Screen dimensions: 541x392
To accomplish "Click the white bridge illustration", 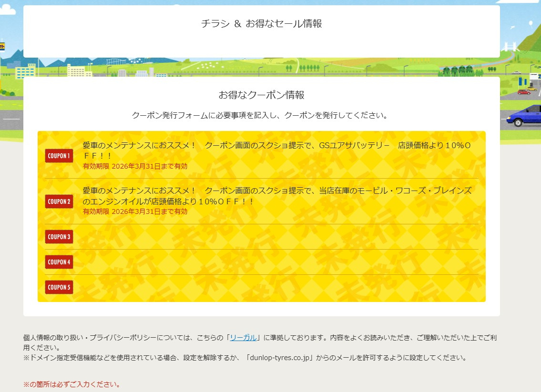I will 510,47.
